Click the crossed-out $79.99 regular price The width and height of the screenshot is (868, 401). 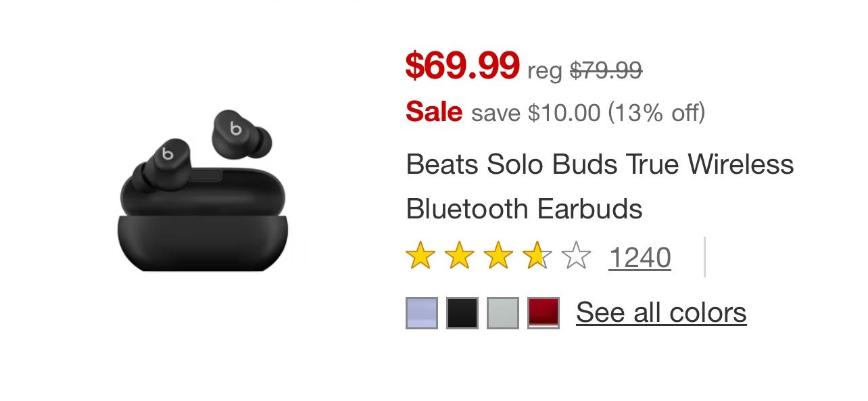pyautogui.click(x=606, y=70)
